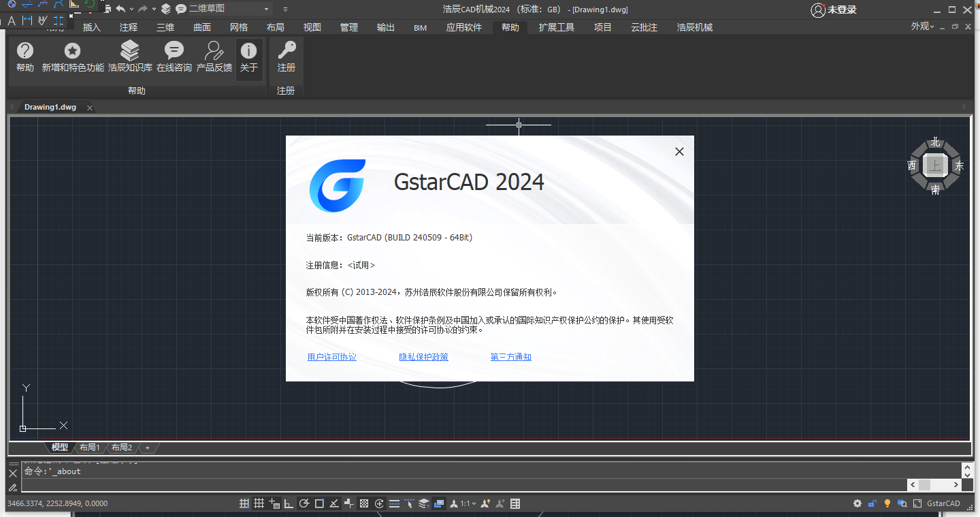
Task: Switch to the 布局2 layout tab
Action: pos(122,448)
